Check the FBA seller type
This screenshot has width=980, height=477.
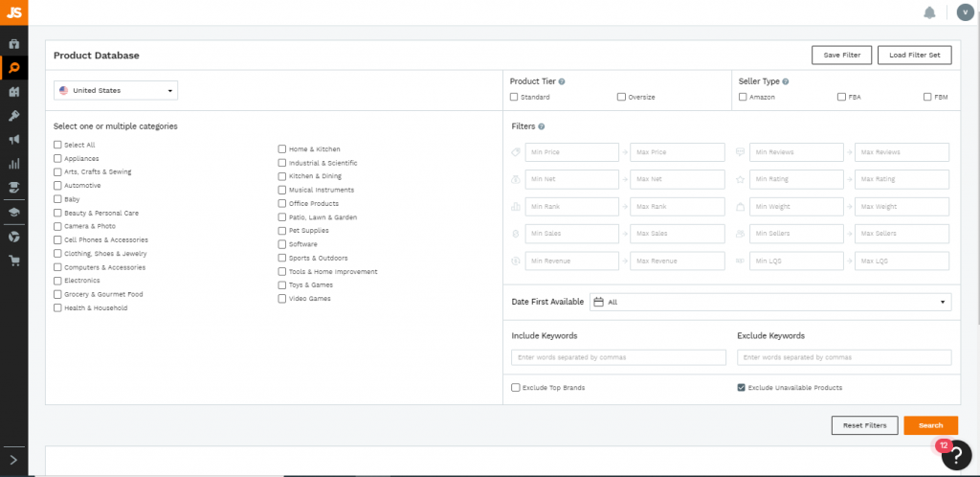[x=841, y=97]
